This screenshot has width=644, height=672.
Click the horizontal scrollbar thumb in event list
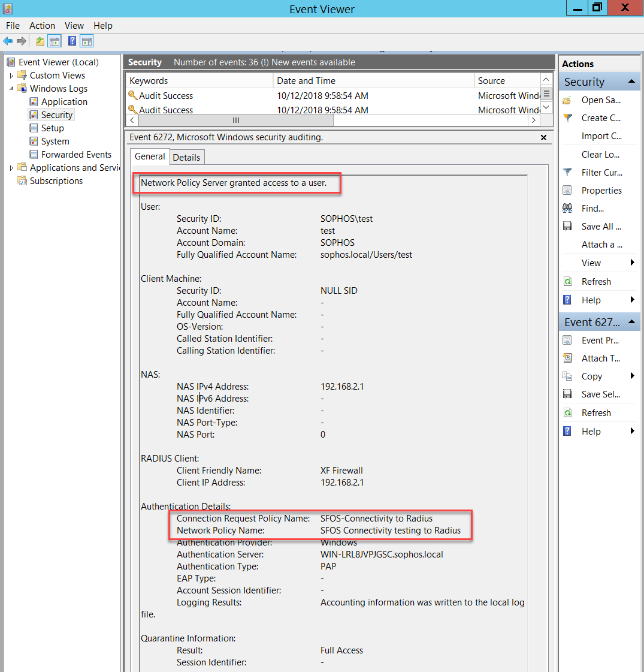point(235,120)
